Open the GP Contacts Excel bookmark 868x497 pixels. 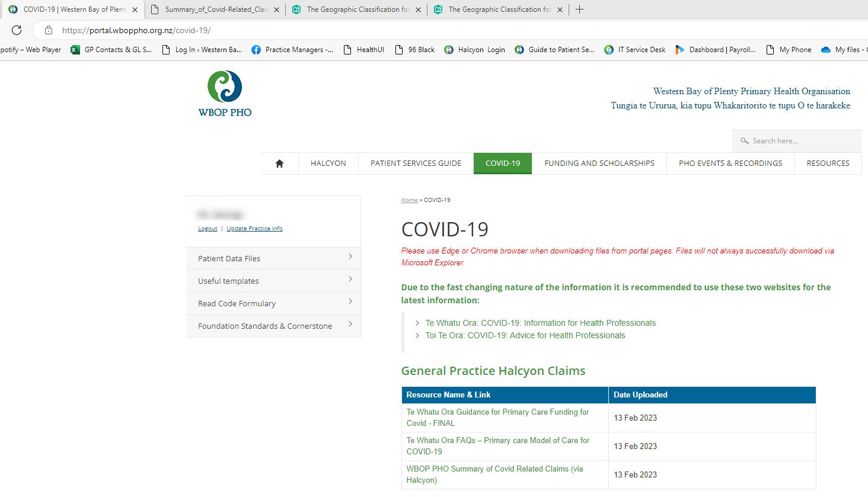click(x=111, y=50)
